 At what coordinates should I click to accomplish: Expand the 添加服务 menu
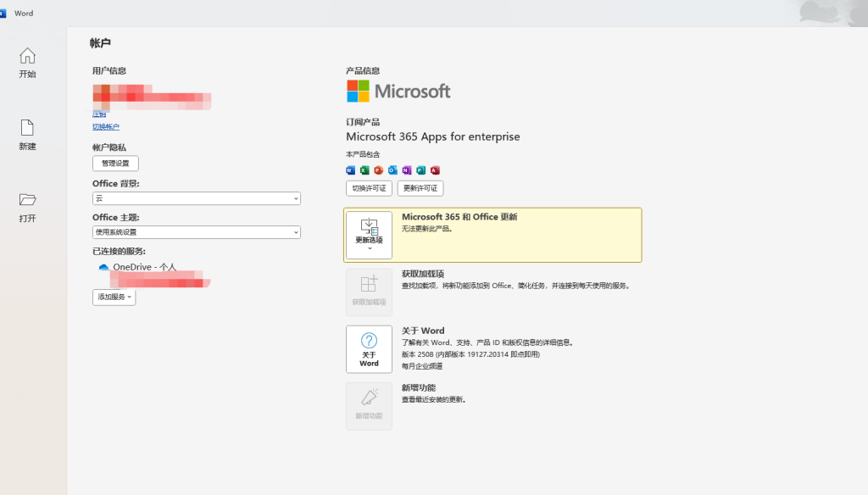pyautogui.click(x=114, y=297)
